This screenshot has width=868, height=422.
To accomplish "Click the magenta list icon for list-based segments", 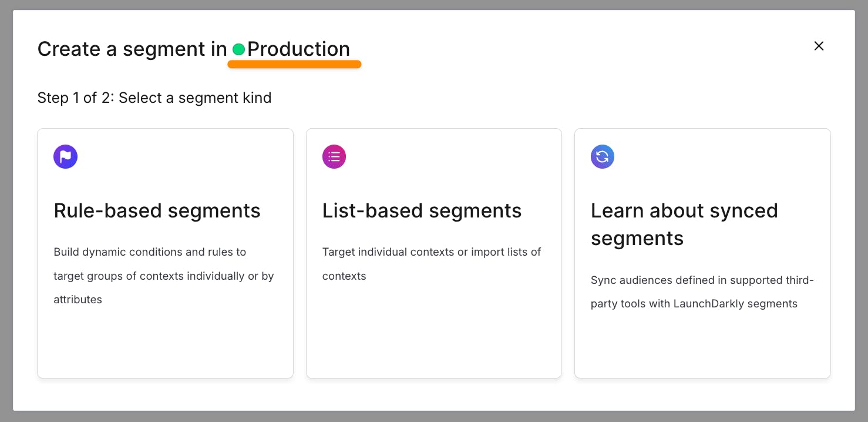I will point(334,157).
